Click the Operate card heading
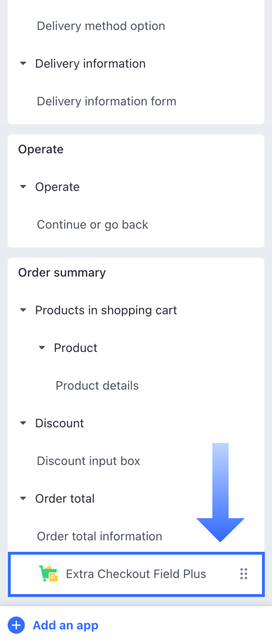272x644 pixels. 41,149
